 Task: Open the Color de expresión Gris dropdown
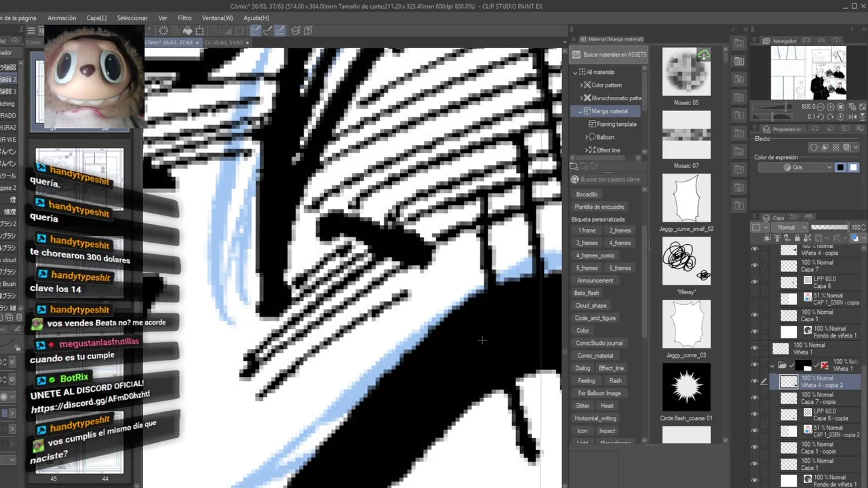tap(795, 167)
